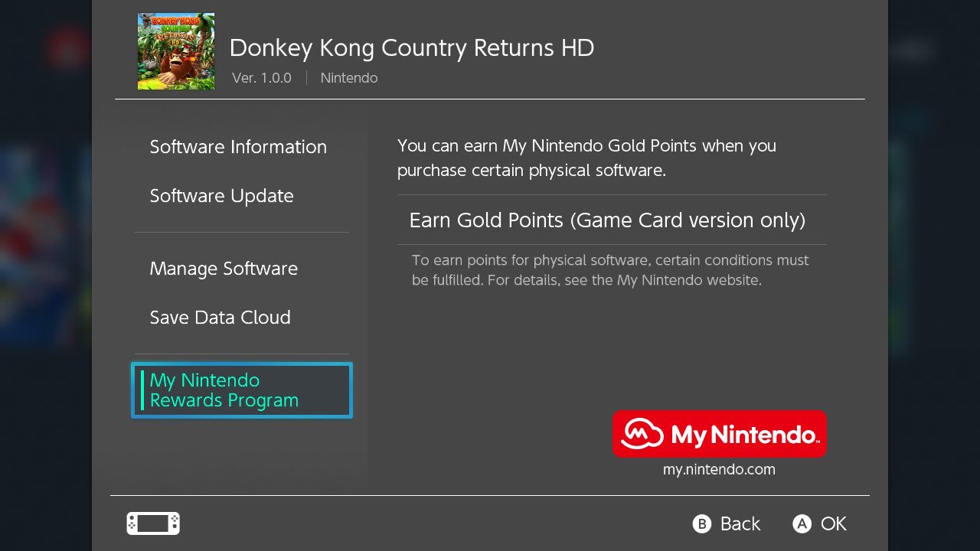Screen dimensions: 980x551
Task: Click the My Nintendo wordmark on the red badge
Action: pyautogui.click(x=744, y=435)
